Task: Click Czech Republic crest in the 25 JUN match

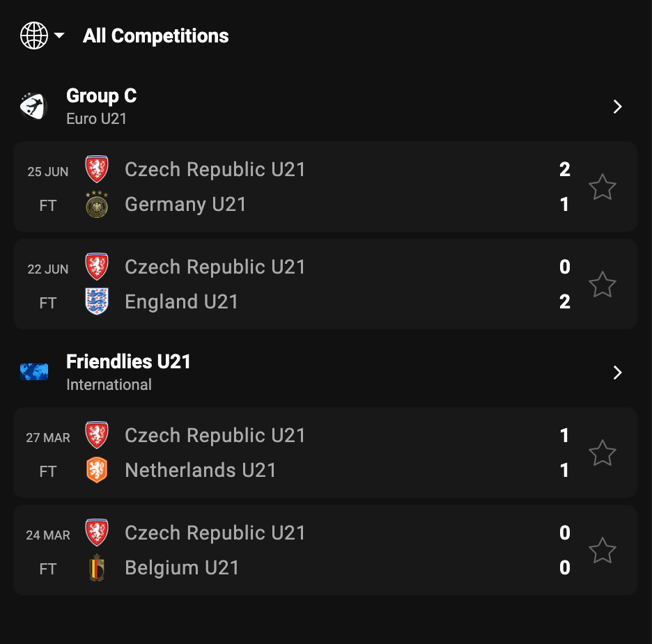Action: click(97, 170)
